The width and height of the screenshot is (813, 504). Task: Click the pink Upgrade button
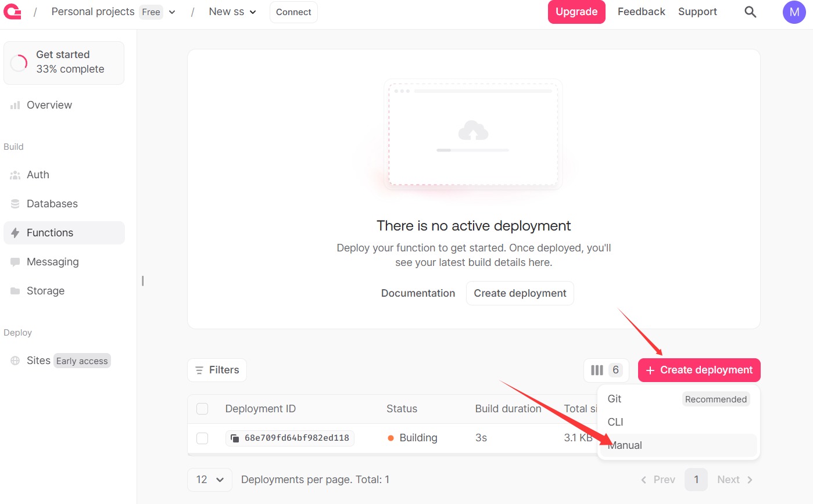[x=576, y=12]
